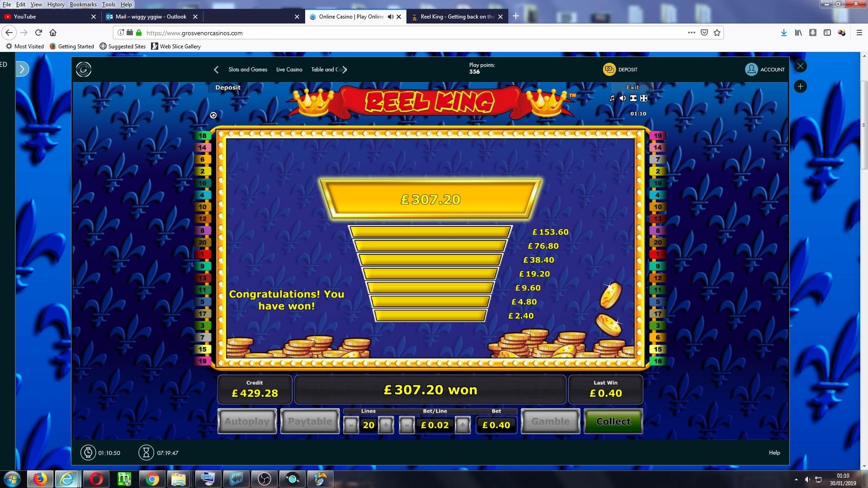Bookmark this page with star
The width and height of the screenshot is (868, 488).
coord(717,33)
